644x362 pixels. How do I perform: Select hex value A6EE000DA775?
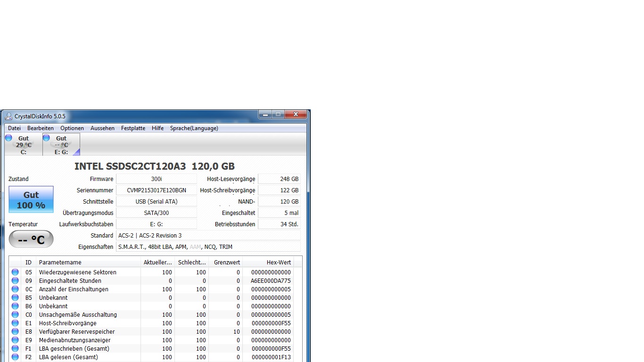click(271, 280)
